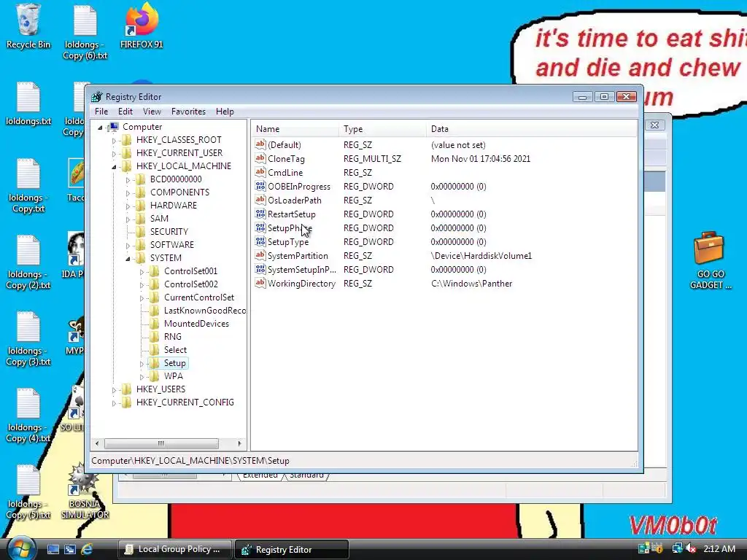Open the Windows Start orb
The image size is (747, 560).
[x=21, y=548]
